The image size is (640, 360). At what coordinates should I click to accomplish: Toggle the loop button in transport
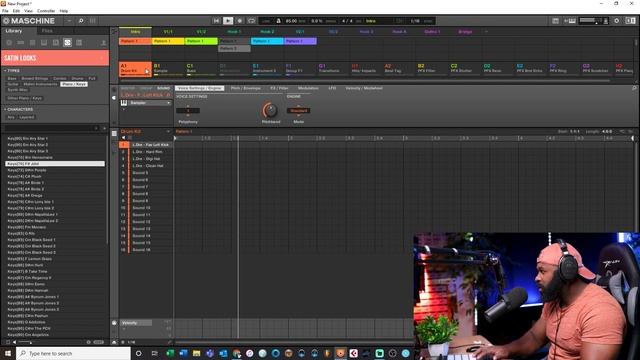click(x=251, y=21)
